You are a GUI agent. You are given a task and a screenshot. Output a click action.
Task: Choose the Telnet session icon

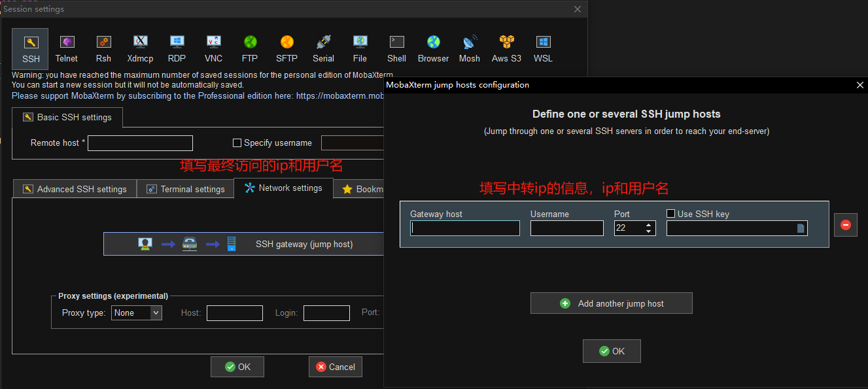[x=67, y=49]
